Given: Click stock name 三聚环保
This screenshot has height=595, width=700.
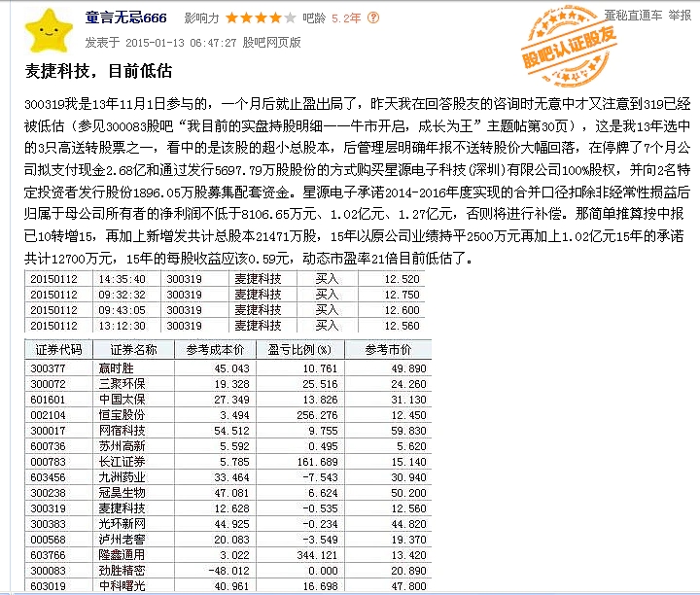Looking at the screenshot, I should point(122,384).
